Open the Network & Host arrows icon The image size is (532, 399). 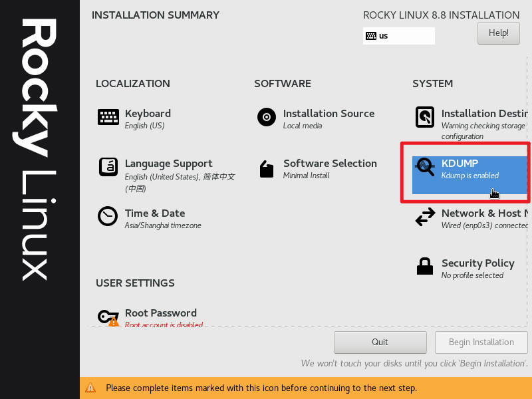[425, 217]
